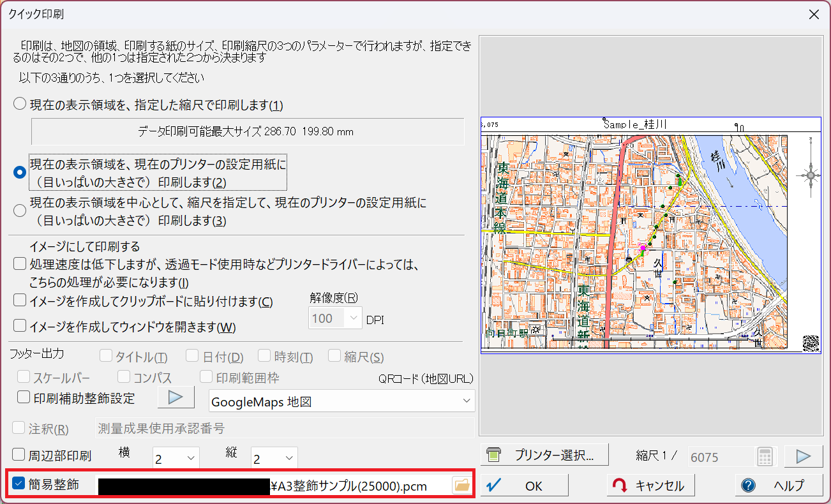
Task: Toggle the 注釈 checkbox
Action: [19, 428]
